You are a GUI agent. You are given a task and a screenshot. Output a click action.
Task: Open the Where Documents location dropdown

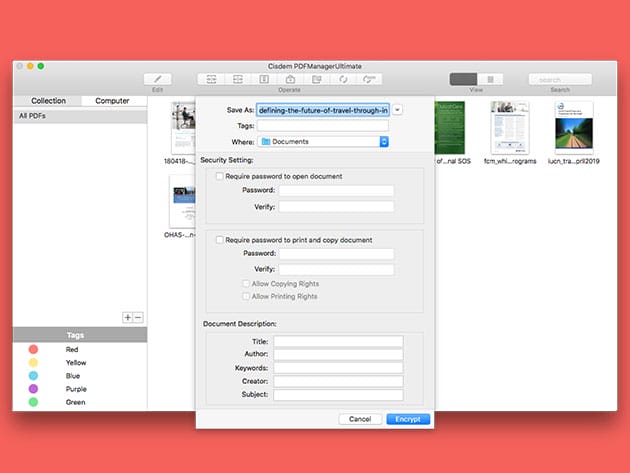coord(384,142)
